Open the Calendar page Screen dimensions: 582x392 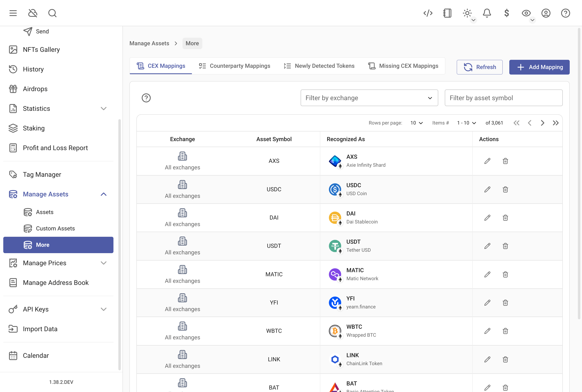tap(58, 356)
